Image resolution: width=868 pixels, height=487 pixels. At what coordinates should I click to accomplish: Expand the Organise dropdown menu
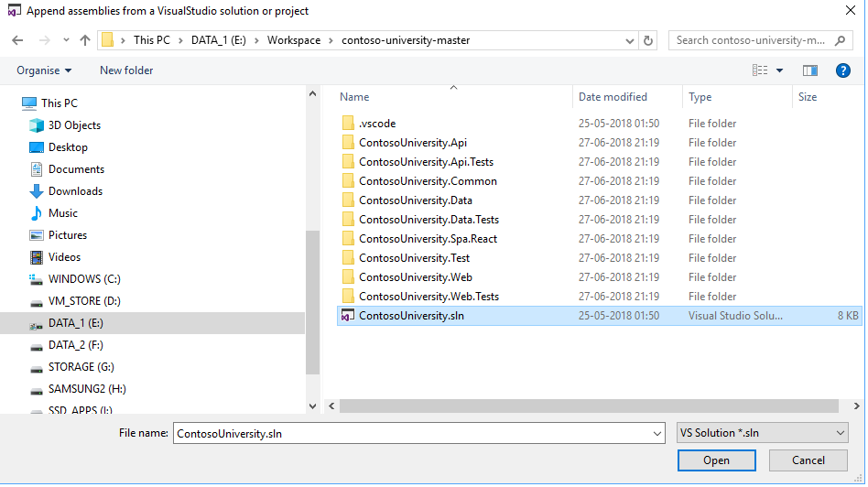pos(44,70)
